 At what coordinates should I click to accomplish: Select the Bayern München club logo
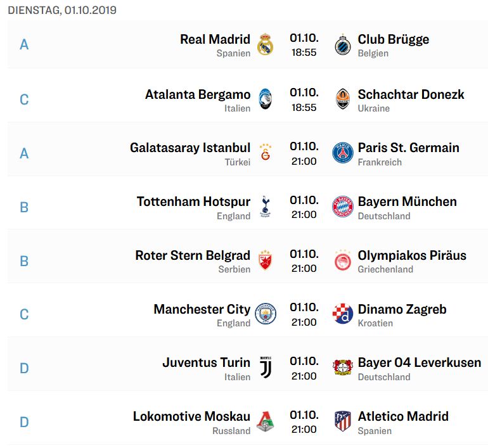click(343, 207)
